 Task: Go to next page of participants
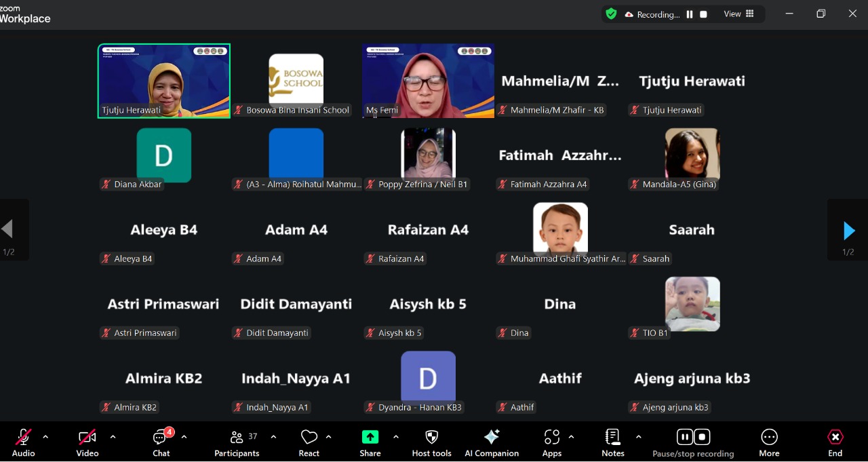click(848, 231)
